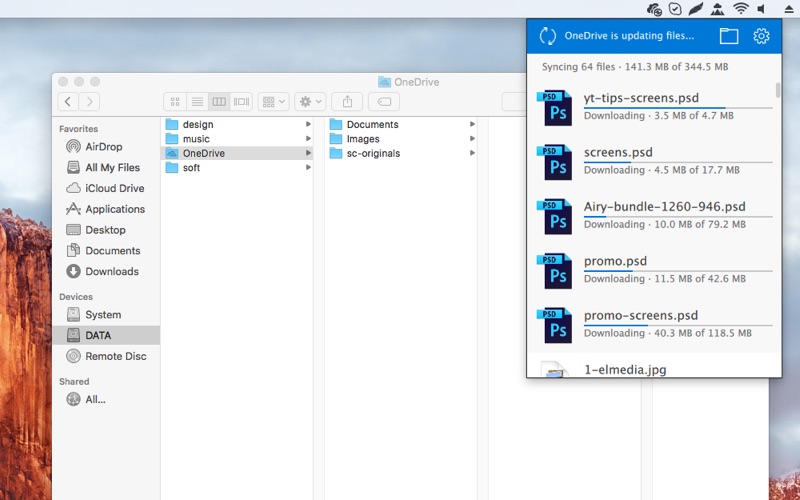Expand arrow next to OneDrive folder
Screen dimensions: 800x500
308,153
